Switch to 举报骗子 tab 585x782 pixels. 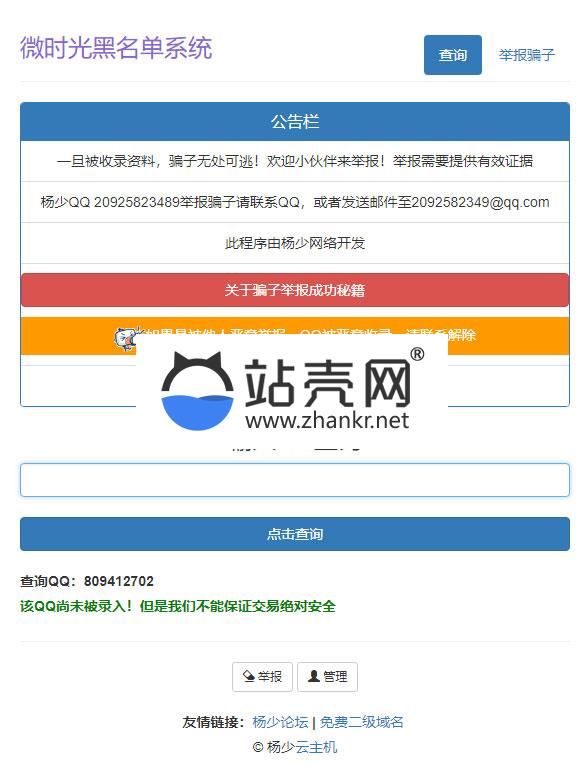pos(526,55)
